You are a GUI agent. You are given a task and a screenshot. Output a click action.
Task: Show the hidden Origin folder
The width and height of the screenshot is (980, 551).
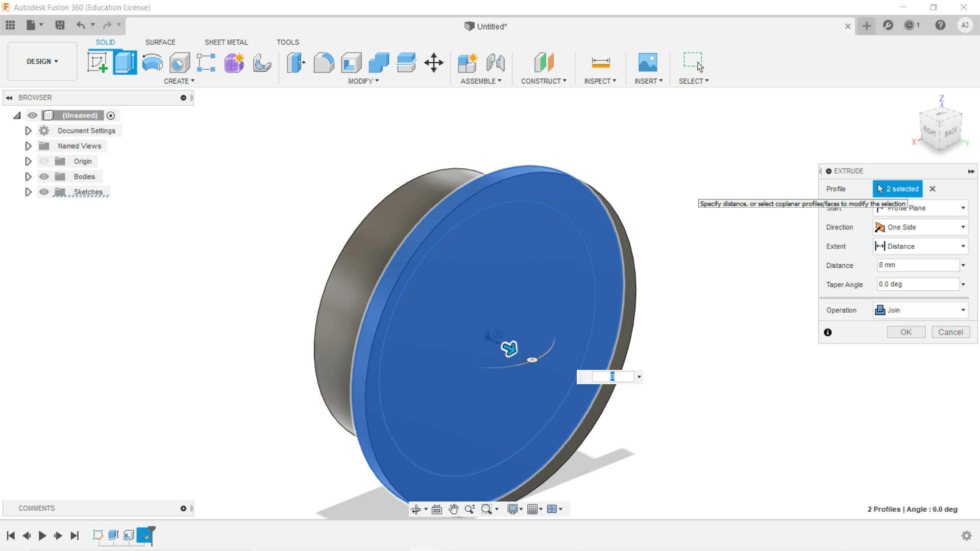(44, 161)
